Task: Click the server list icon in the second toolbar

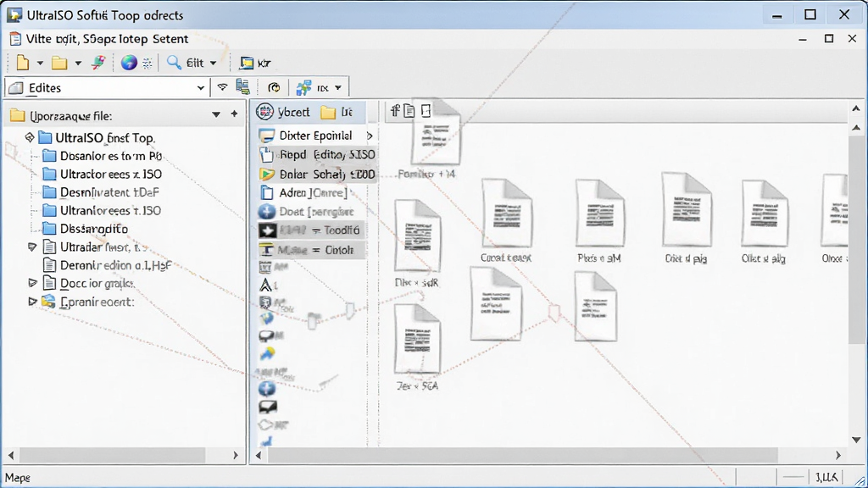Action: [243, 86]
